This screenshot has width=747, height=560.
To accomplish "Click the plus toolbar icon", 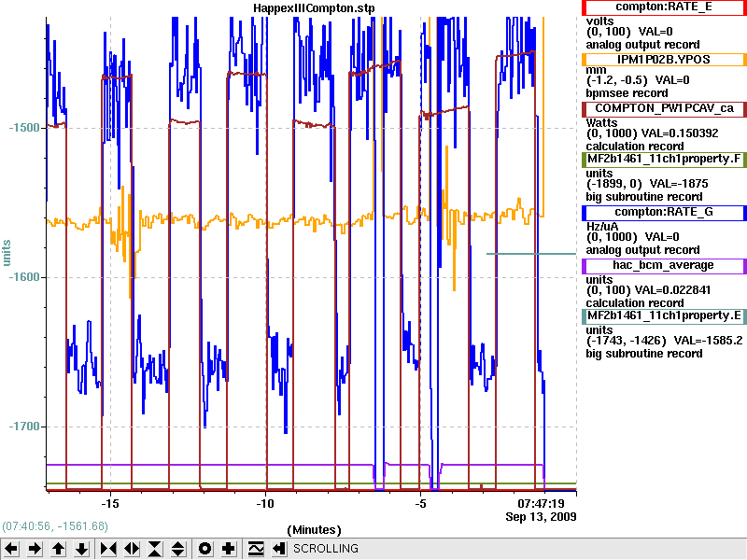I will 228,549.
